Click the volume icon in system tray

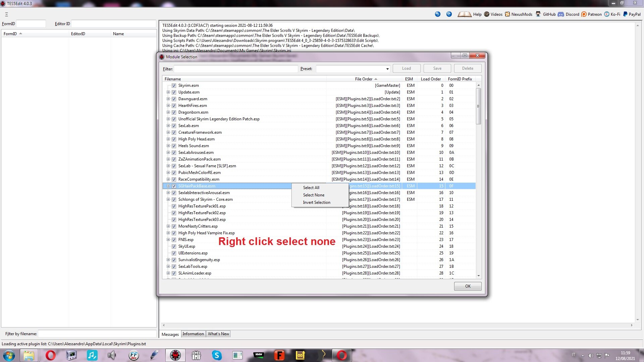coord(591,356)
